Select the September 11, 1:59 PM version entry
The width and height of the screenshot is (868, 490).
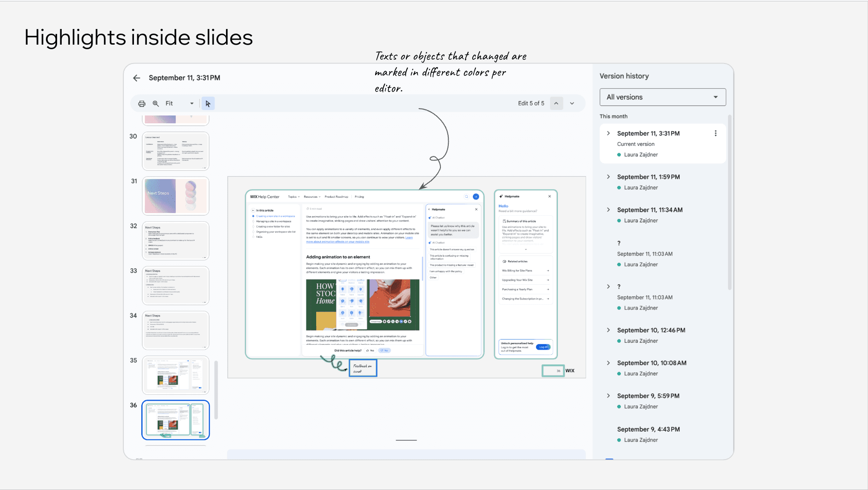click(663, 182)
